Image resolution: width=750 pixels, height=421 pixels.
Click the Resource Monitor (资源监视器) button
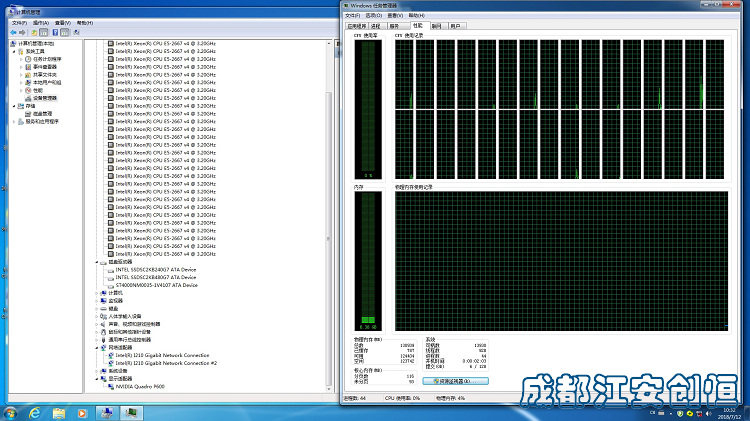(455, 381)
